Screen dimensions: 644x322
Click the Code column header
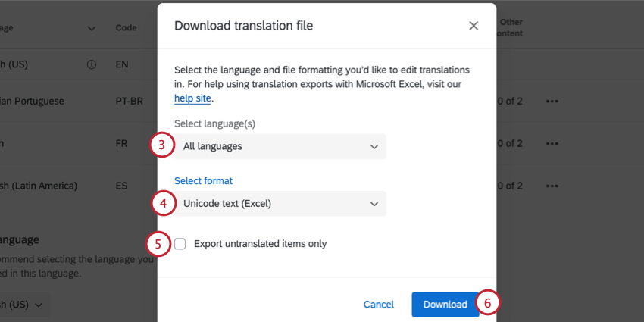(127, 28)
